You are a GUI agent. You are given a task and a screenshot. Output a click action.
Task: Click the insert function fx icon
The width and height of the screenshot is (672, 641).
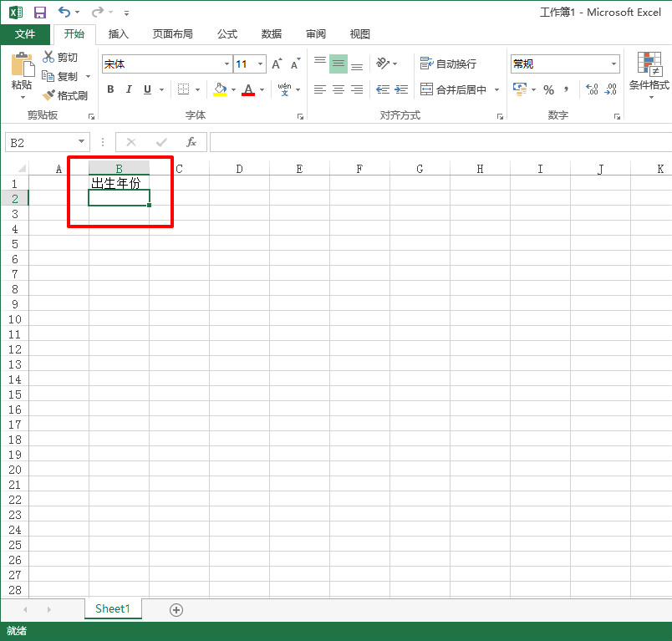point(191,142)
